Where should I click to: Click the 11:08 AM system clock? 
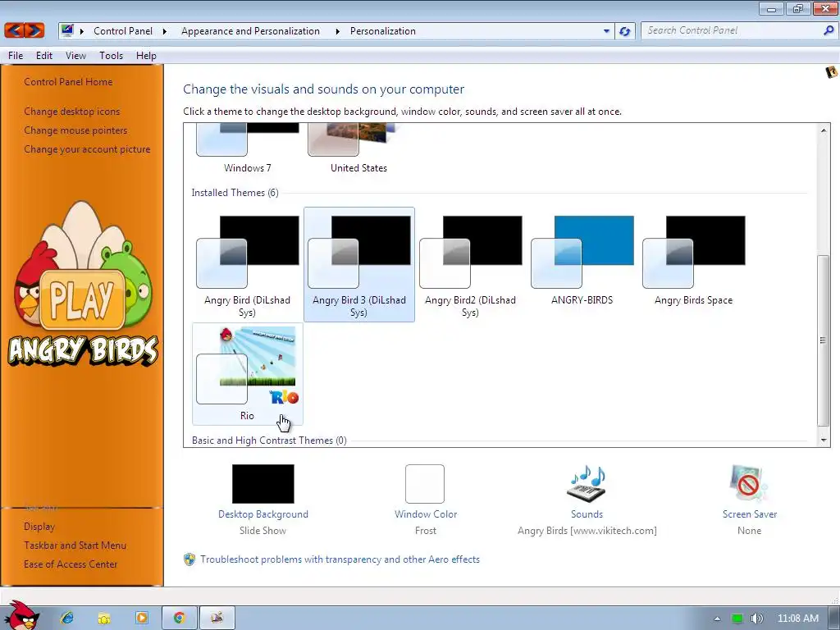(x=797, y=619)
